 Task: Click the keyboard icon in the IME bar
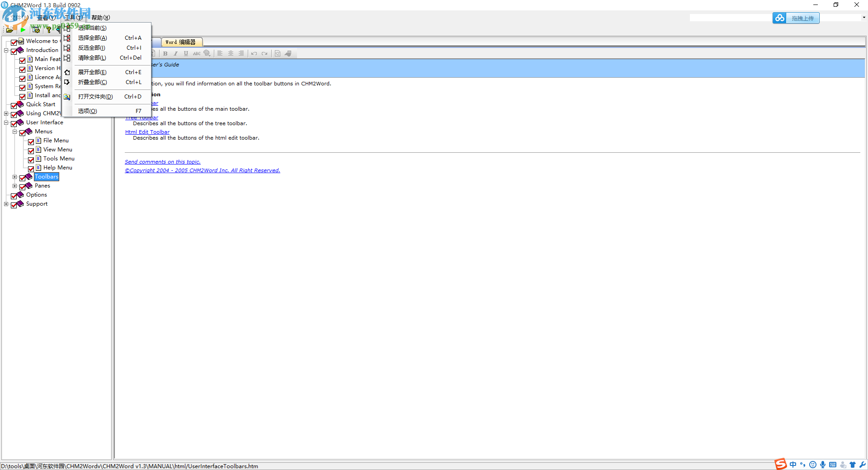[x=833, y=465]
